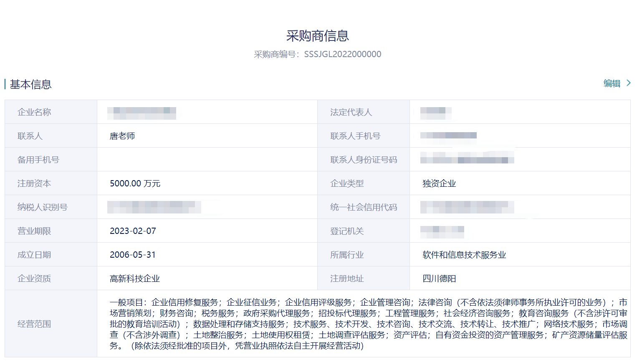Click the blurred 联系人手机号 value

[448, 136]
